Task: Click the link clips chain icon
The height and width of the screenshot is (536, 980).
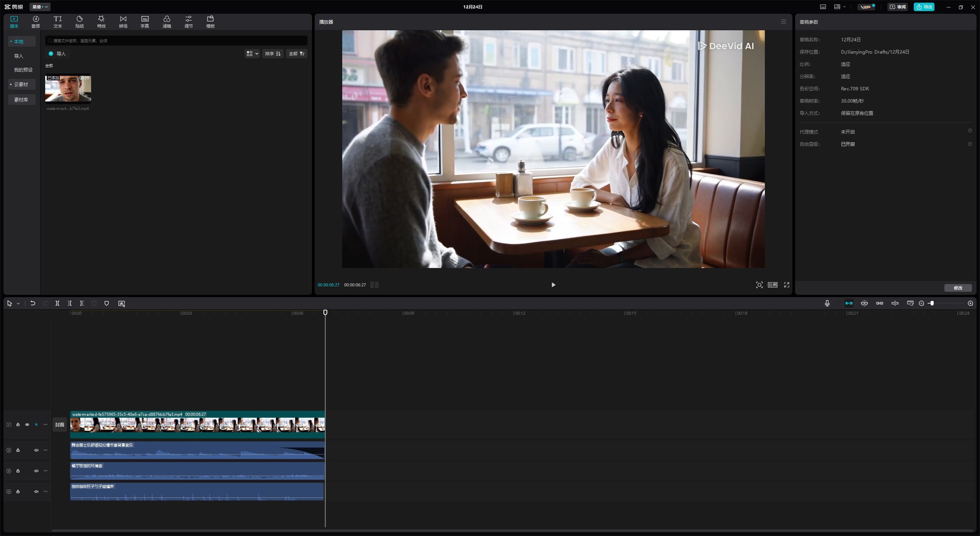Action: pyautogui.click(x=880, y=303)
